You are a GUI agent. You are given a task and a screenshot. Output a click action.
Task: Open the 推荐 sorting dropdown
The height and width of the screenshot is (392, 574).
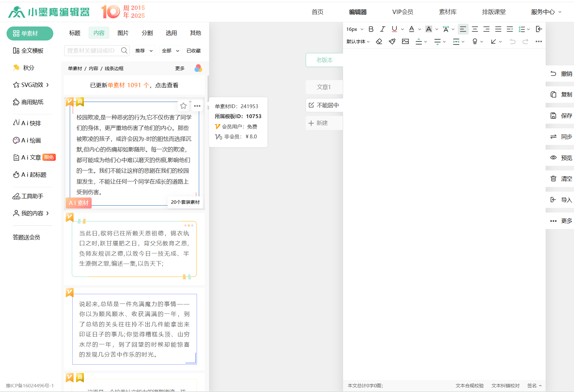(x=144, y=50)
